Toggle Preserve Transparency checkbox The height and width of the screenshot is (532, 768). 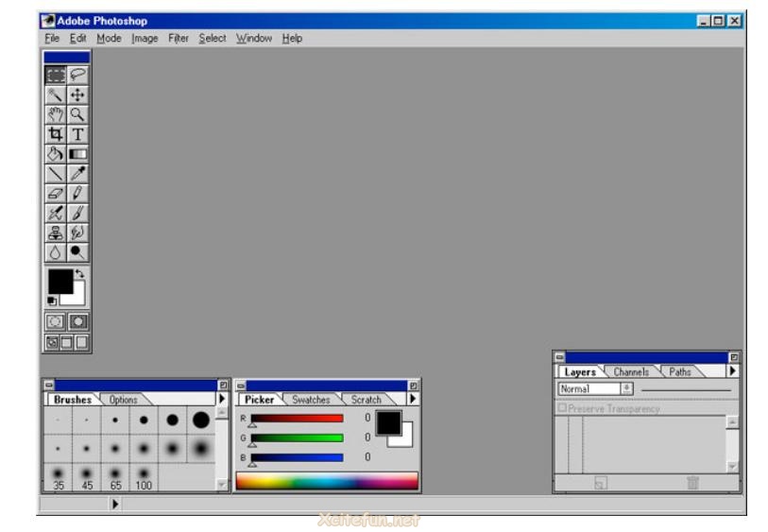point(562,407)
